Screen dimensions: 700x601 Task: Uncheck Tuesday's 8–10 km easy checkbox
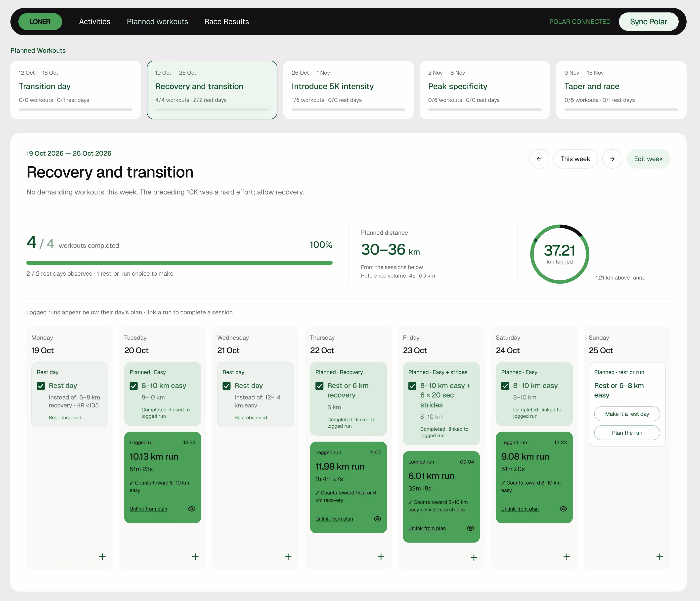(x=133, y=386)
